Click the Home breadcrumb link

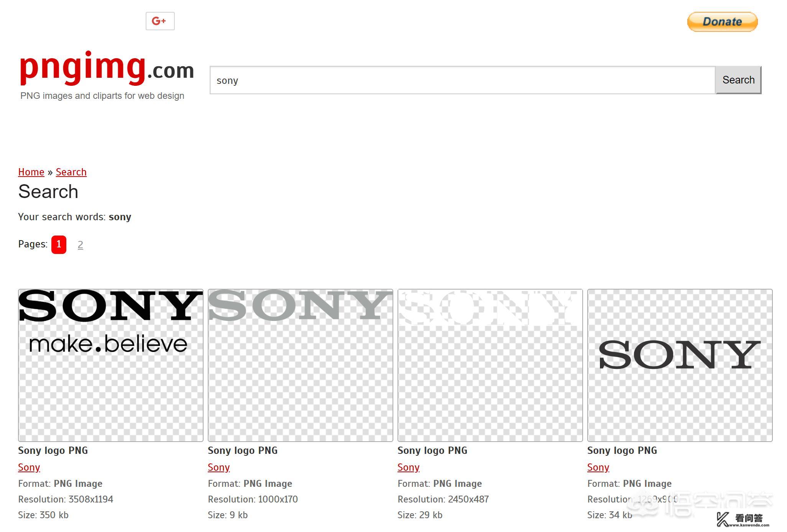[x=31, y=172]
